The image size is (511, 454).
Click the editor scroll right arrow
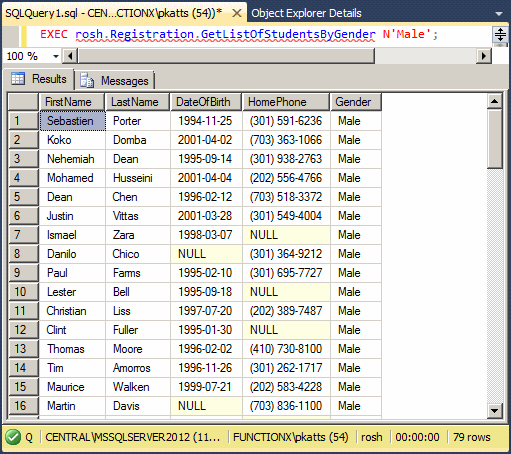click(x=484, y=56)
